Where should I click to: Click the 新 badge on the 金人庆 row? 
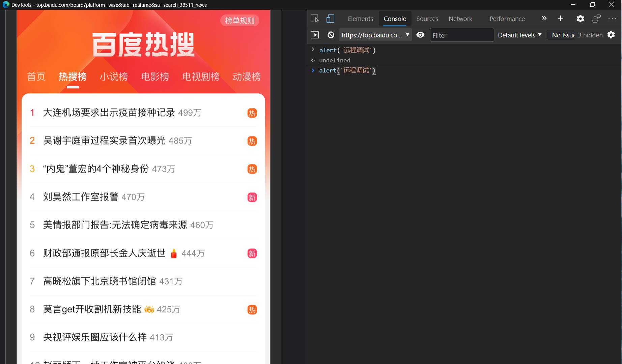click(x=252, y=253)
